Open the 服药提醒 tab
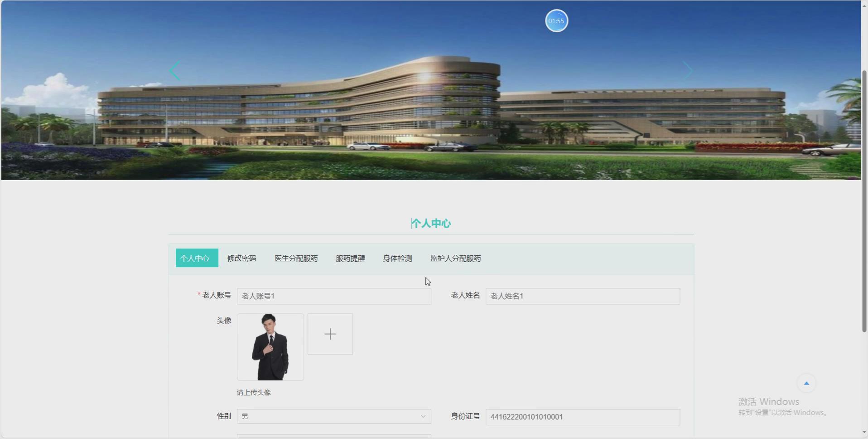Screen dimensions: 868x439 [x=350, y=258]
